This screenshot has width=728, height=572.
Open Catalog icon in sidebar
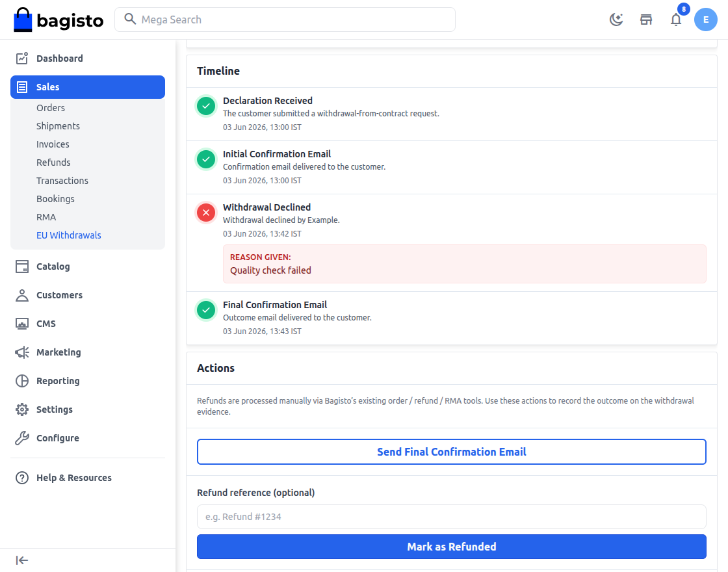(x=22, y=266)
